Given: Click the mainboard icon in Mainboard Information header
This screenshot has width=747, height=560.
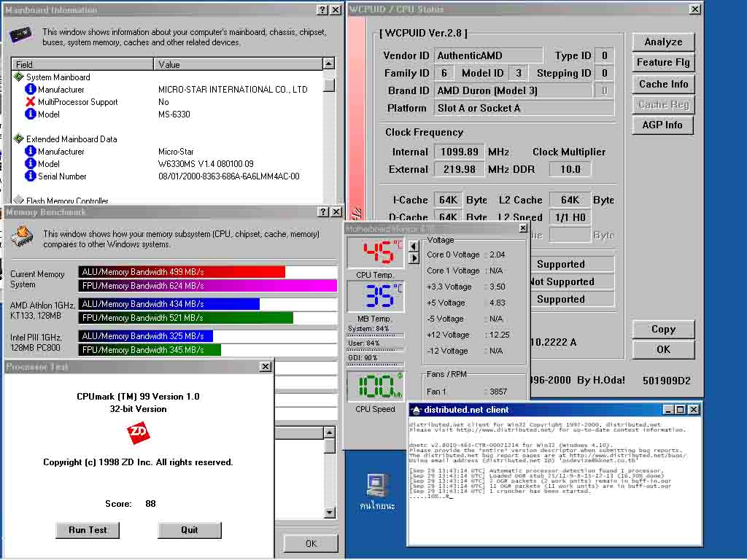Looking at the screenshot, I should (21, 35).
